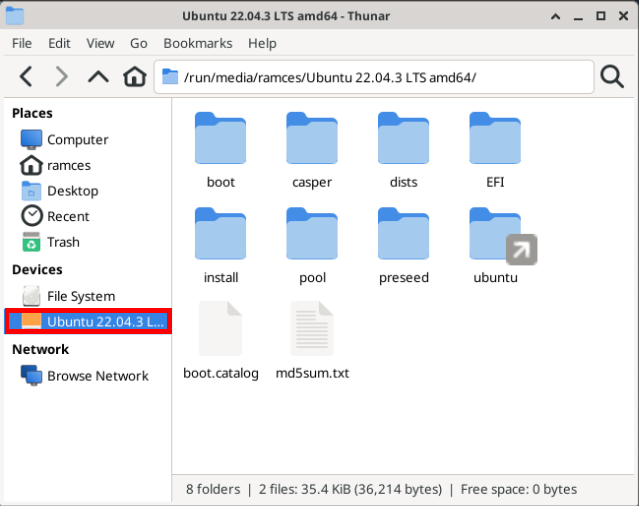The width and height of the screenshot is (639, 506).
Task: Open the Bookmarks menu
Action: point(198,43)
